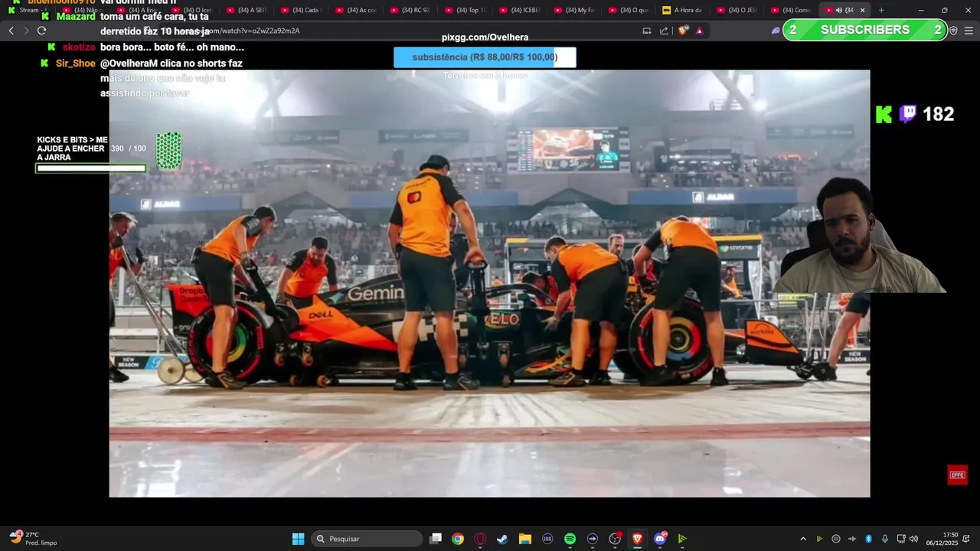Open the volume control in system tray
The image size is (980, 551).
pos(913,539)
